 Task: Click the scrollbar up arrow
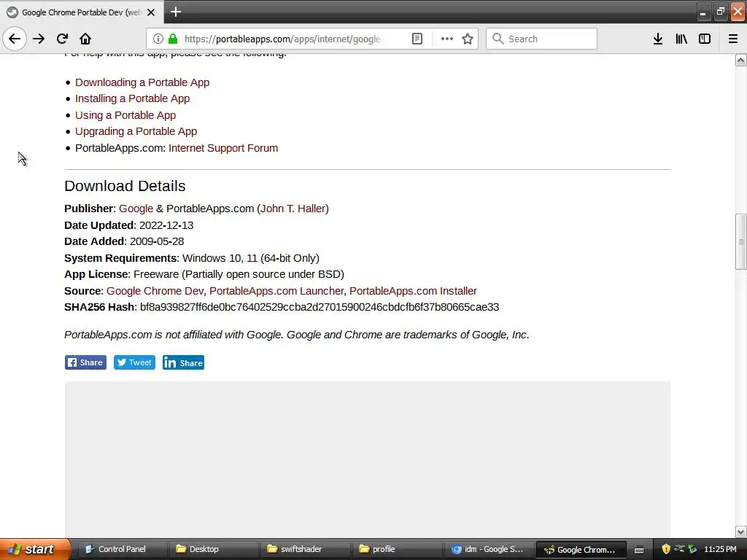[x=741, y=60]
